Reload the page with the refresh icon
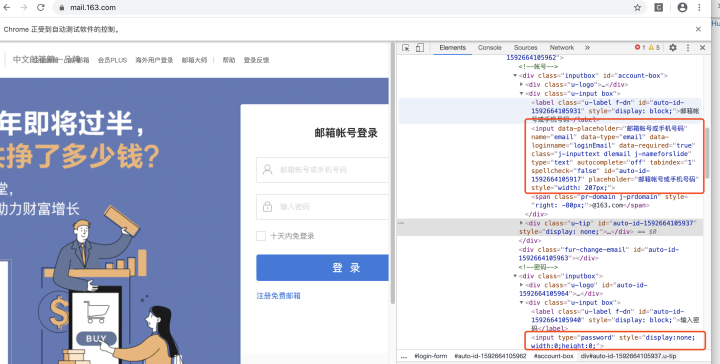Viewport: 720px width, 364px height. (x=40, y=7)
